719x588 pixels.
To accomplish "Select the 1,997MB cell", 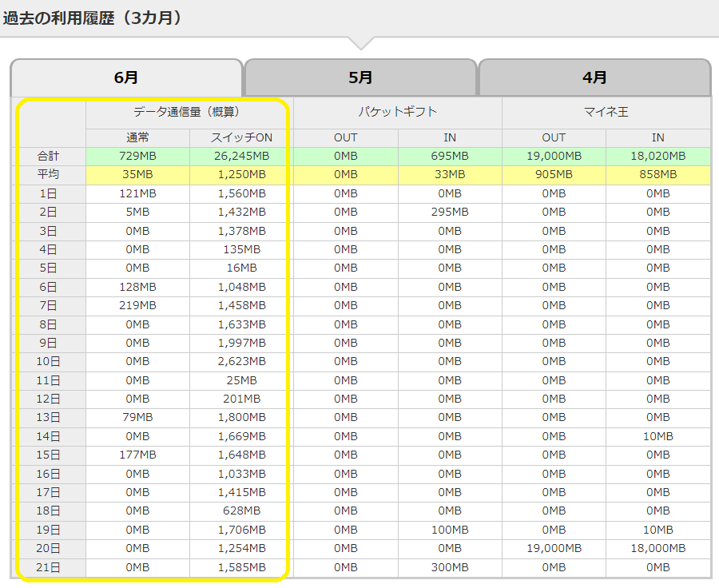I will coord(241,343).
